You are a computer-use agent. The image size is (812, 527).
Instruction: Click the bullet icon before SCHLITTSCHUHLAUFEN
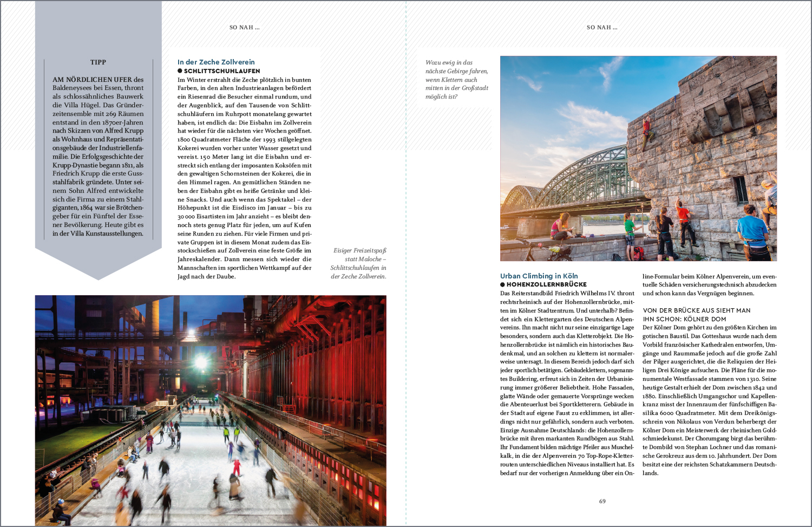click(x=180, y=71)
